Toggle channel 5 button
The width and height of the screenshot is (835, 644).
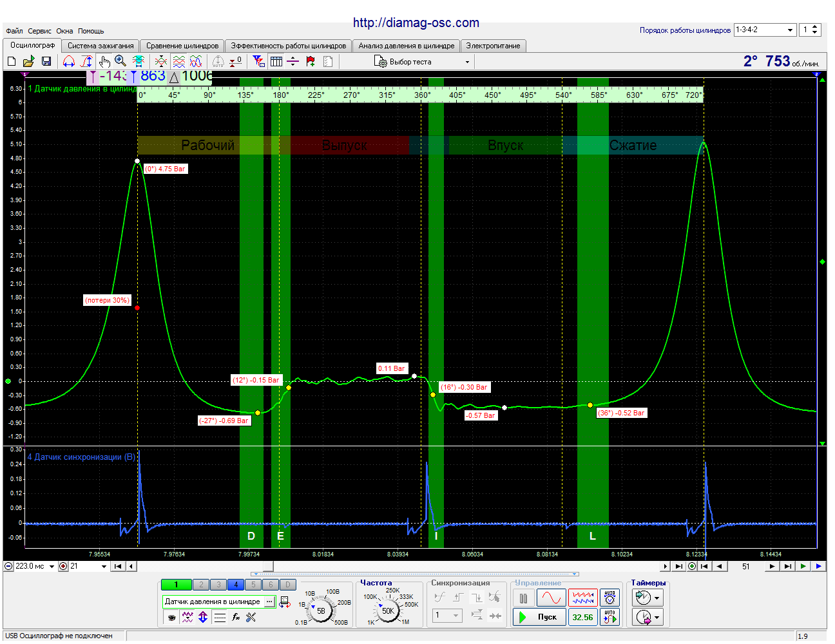[x=253, y=585]
